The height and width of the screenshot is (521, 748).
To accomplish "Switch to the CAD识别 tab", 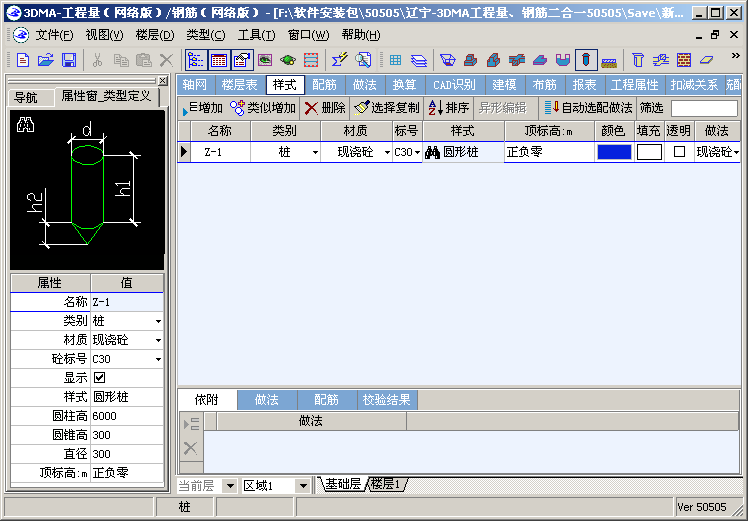I will point(454,85).
